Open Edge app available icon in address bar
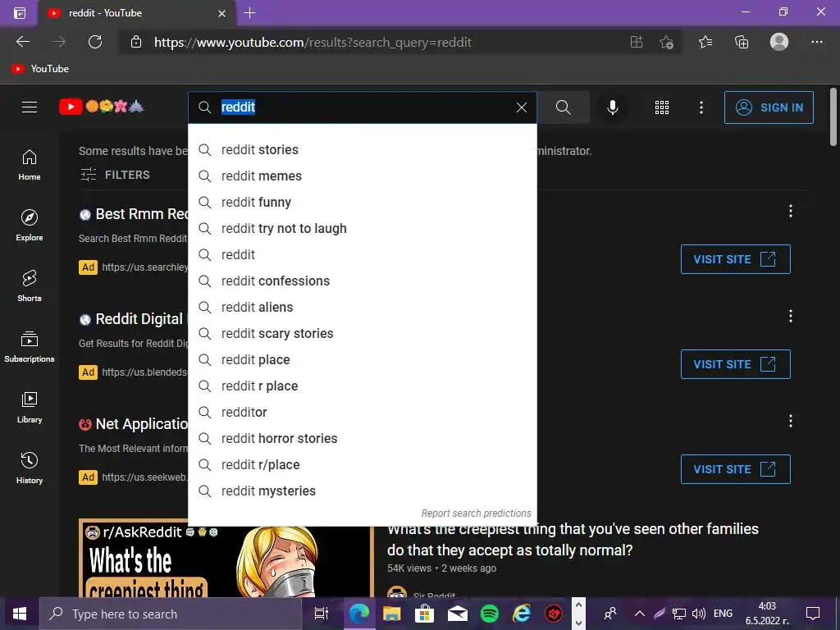 click(x=637, y=42)
